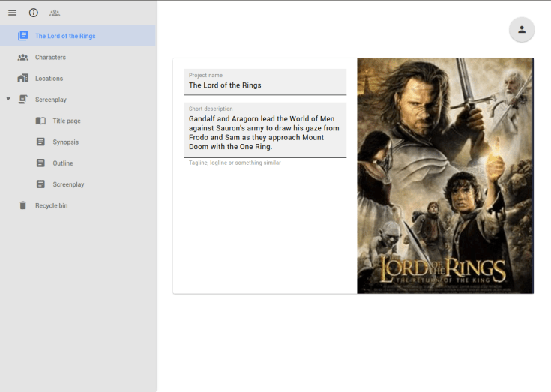Open the Characters section
Viewport: 551px width, 392px height.
pyautogui.click(x=50, y=57)
